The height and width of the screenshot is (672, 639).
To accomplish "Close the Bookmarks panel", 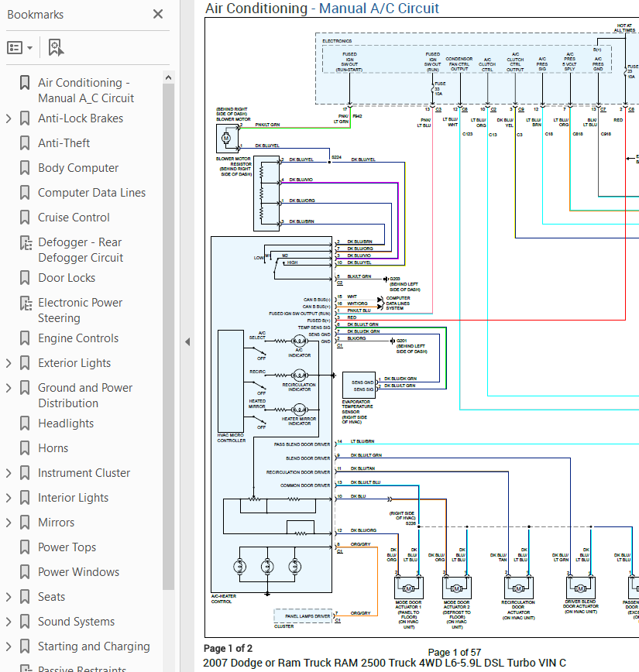I will pyautogui.click(x=158, y=14).
